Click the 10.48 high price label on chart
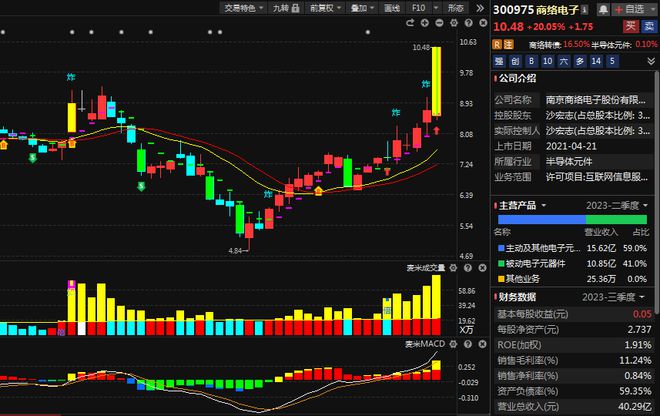The width and height of the screenshot is (660, 416). pyautogui.click(x=421, y=48)
